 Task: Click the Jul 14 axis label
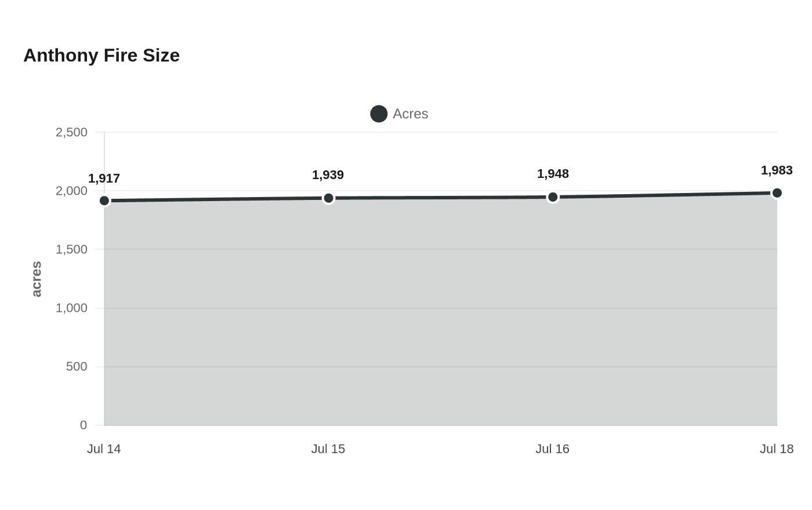[104, 449]
